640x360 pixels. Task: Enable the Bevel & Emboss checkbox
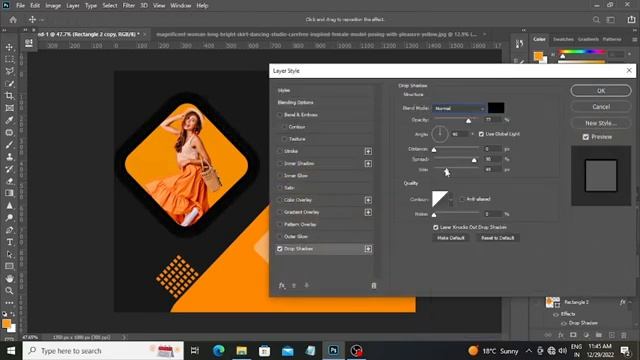click(x=280, y=115)
